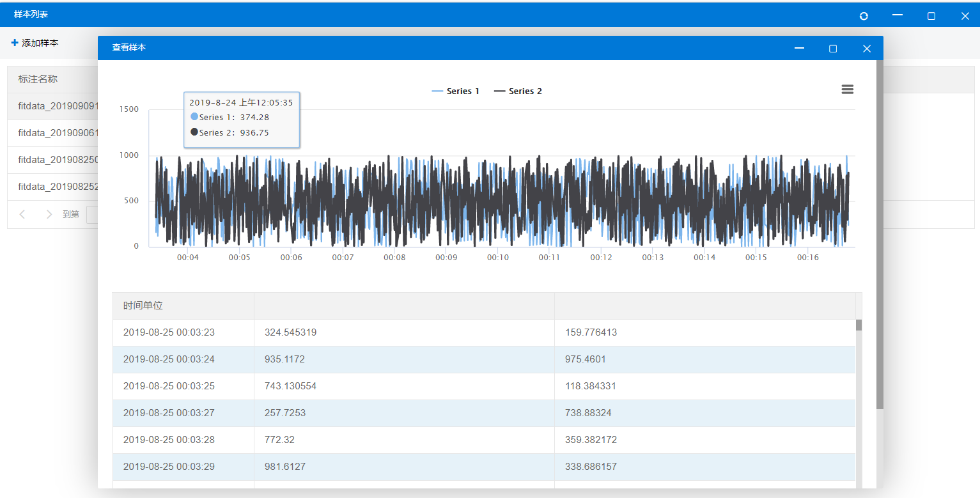The width and height of the screenshot is (980, 498).
Task: Maximize the 样本列表 window
Action: click(931, 16)
